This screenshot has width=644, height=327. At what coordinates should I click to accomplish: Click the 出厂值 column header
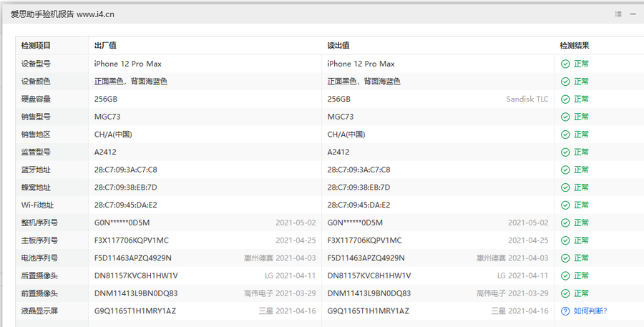105,46
